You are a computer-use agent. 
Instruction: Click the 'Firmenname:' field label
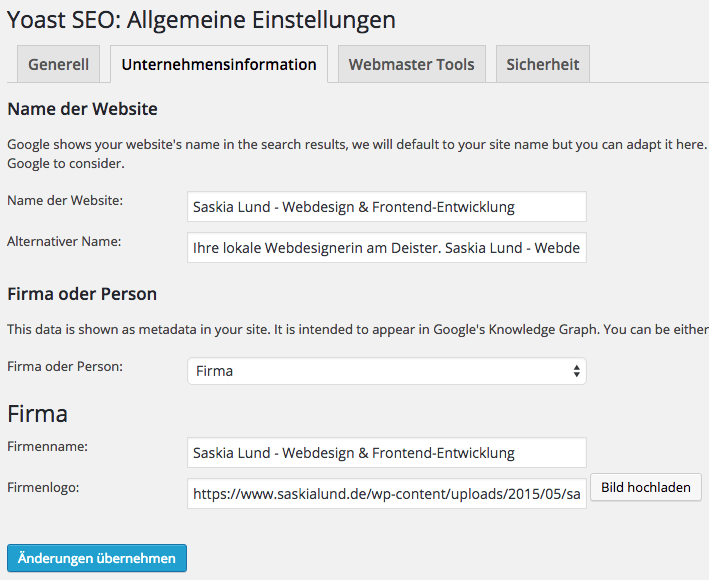[48, 446]
